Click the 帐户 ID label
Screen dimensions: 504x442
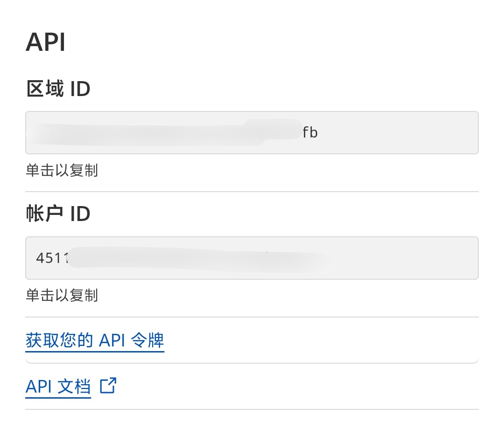click(58, 214)
